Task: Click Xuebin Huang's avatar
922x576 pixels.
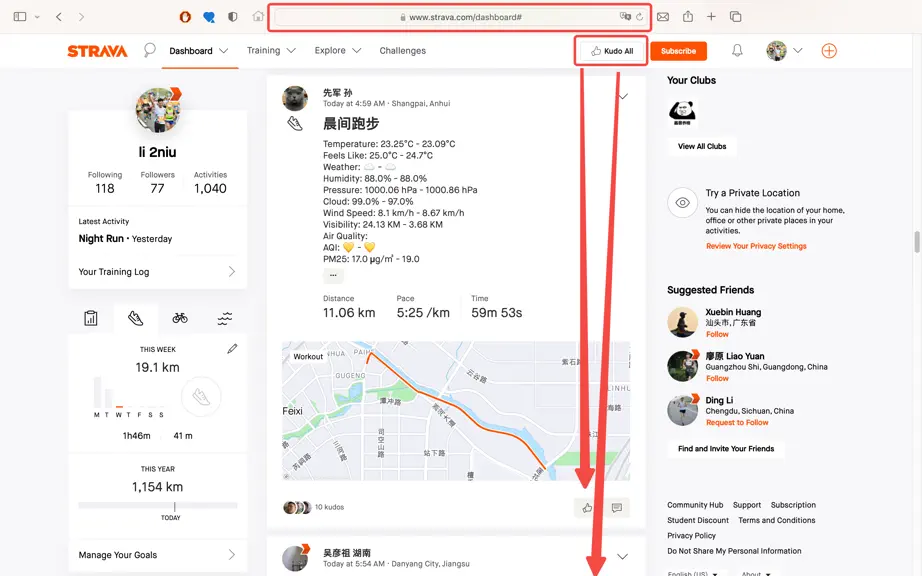Action: (682, 322)
